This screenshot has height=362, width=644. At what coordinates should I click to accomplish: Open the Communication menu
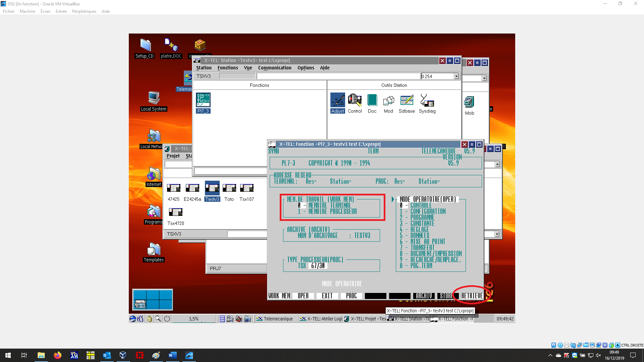pyautogui.click(x=274, y=68)
